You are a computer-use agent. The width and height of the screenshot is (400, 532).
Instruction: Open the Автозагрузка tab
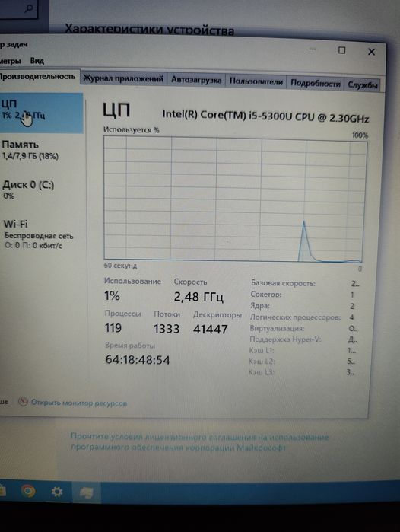[x=196, y=80]
